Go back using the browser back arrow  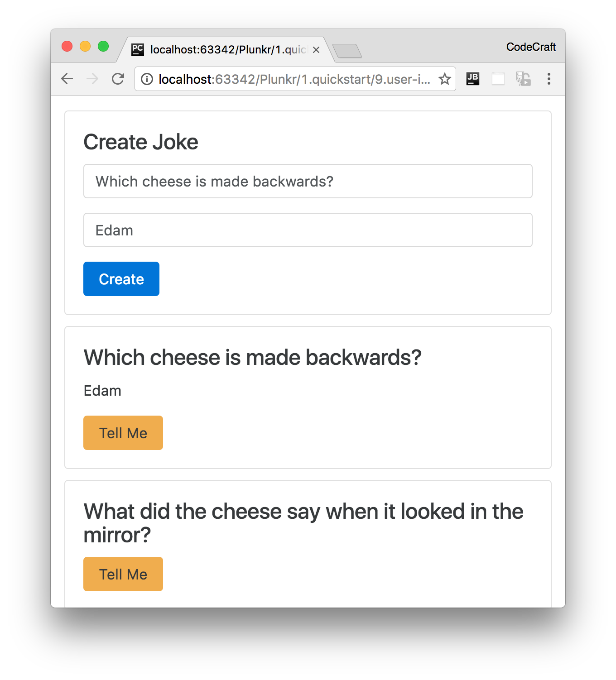[67, 79]
